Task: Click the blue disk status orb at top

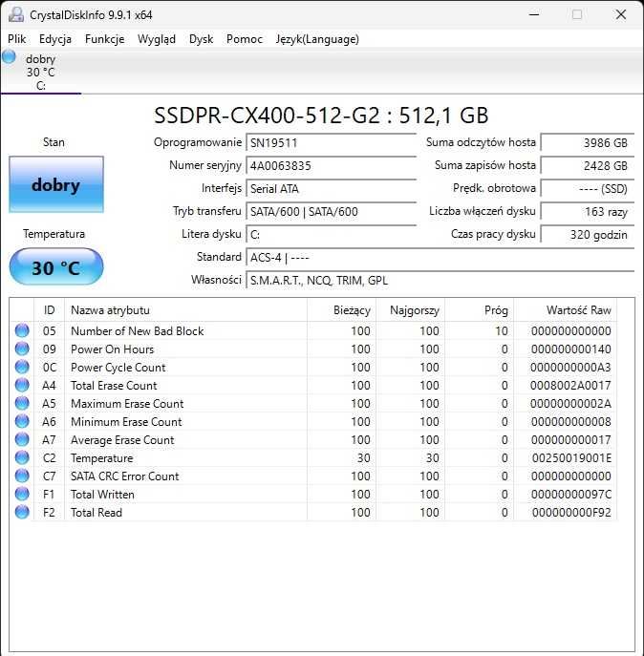Action: click(9, 56)
